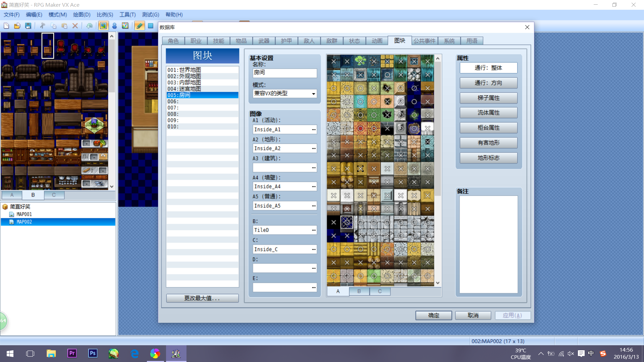644x362 pixels.
Task: Click the 取消 button
Action: click(473, 315)
